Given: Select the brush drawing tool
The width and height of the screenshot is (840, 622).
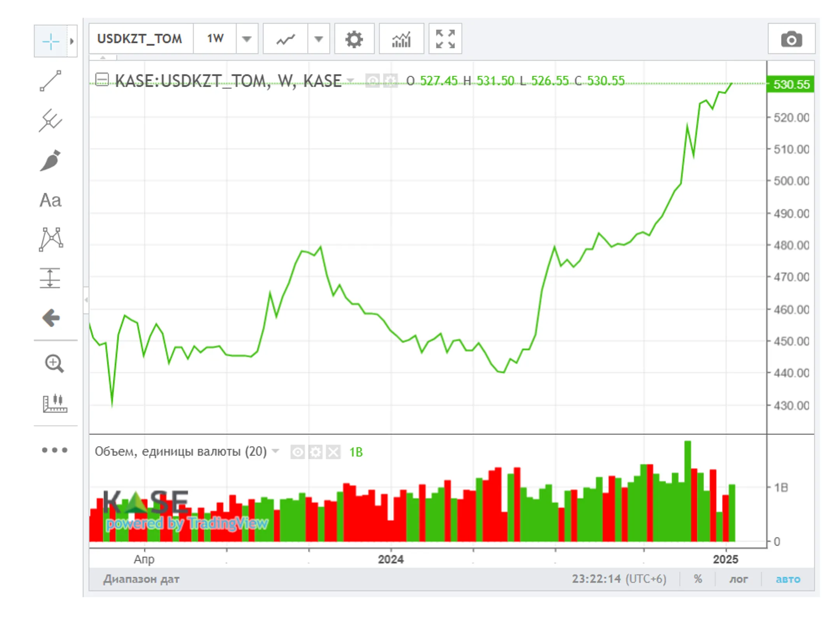Looking at the screenshot, I should pos(51,160).
